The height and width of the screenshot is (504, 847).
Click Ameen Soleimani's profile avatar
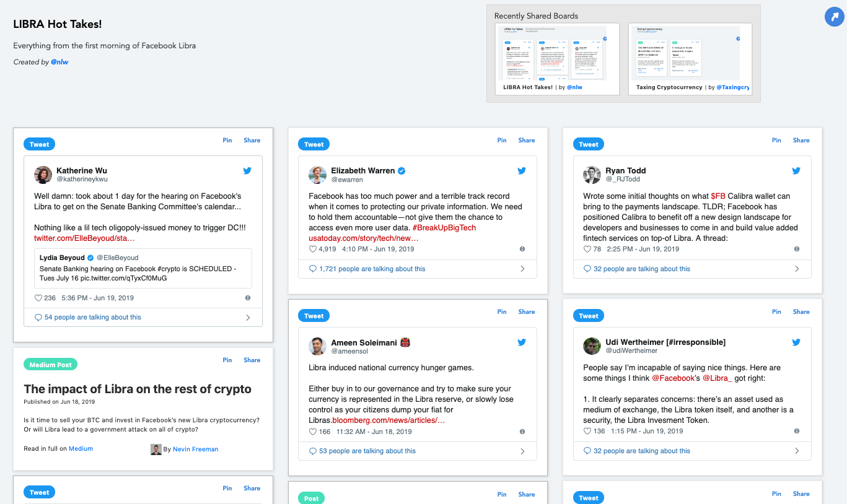pyautogui.click(x=317, y=346)
